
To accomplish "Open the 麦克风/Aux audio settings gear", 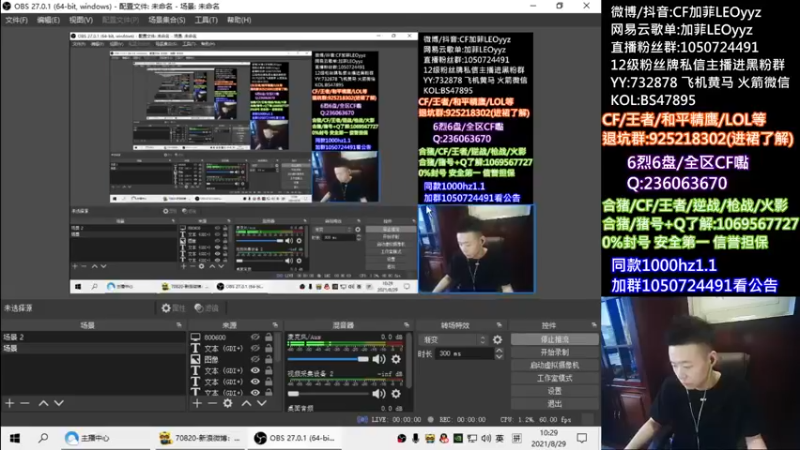I will click(396, 359).
